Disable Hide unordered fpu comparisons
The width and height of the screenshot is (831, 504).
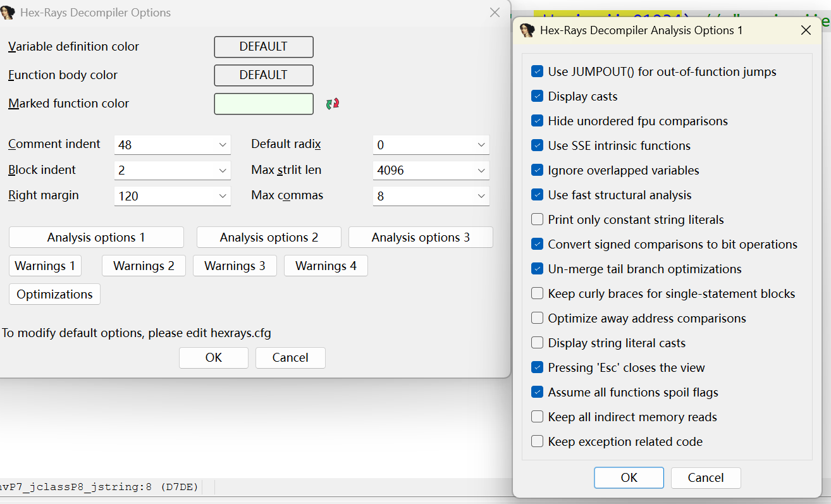[538, 121]
